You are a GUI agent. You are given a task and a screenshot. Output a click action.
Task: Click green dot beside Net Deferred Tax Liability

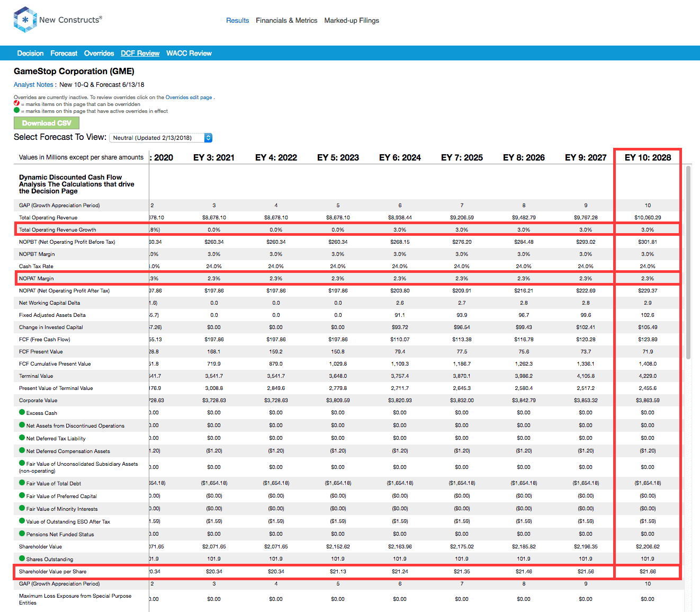coord(22,438)
